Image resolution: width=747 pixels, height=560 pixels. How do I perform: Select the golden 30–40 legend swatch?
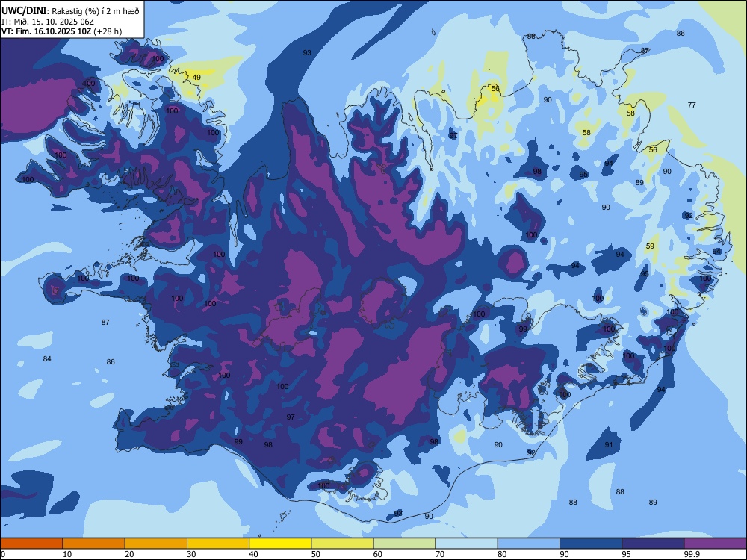point(218,544)
